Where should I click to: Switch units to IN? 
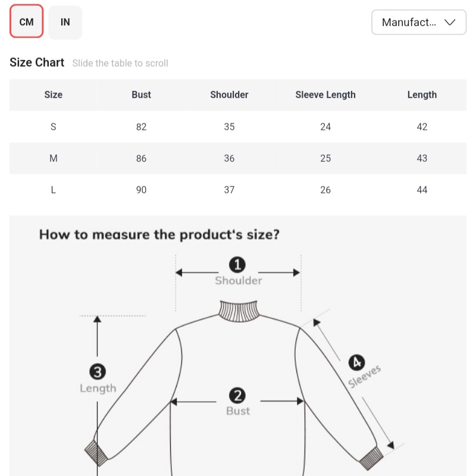tap(65, 22)
